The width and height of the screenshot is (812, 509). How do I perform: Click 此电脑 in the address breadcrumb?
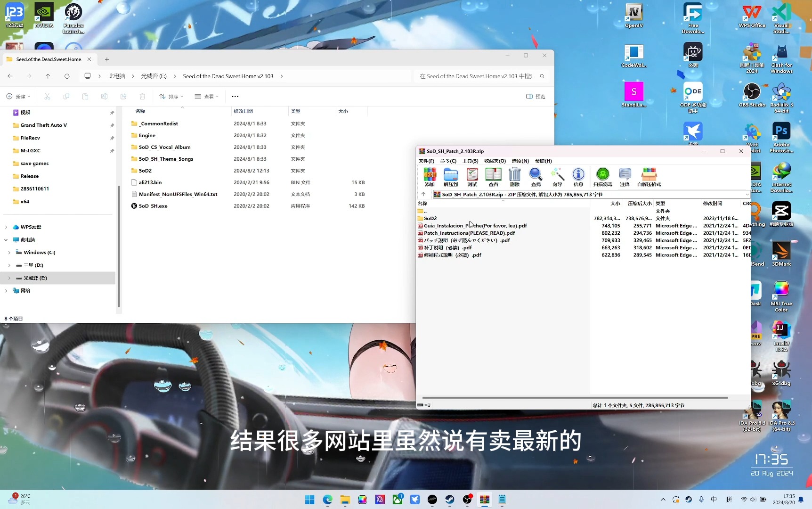(116, 76)
